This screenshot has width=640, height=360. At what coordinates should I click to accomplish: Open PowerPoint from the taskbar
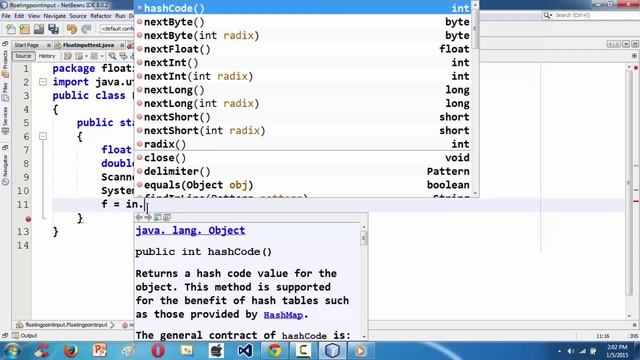pyautogui.click(x=100, y=351)
